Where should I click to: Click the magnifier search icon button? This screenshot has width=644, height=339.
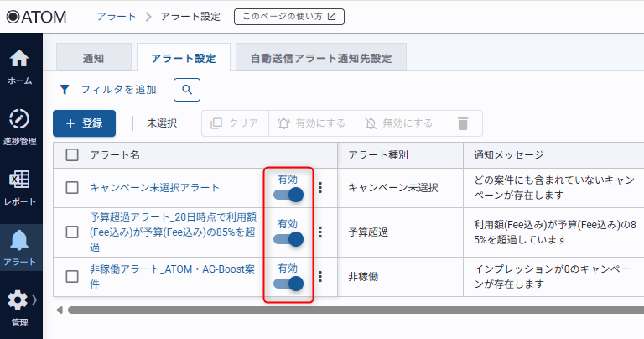(187, 89)
